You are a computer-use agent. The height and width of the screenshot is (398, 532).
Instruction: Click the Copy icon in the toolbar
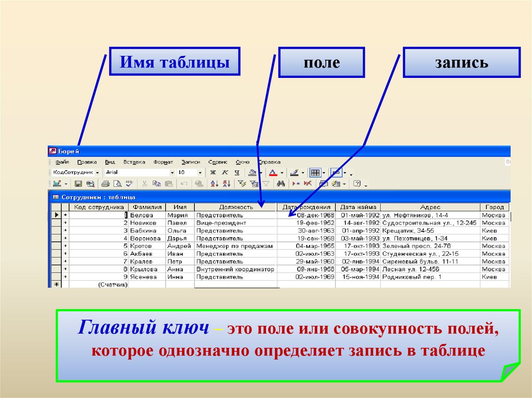[156, 184]
